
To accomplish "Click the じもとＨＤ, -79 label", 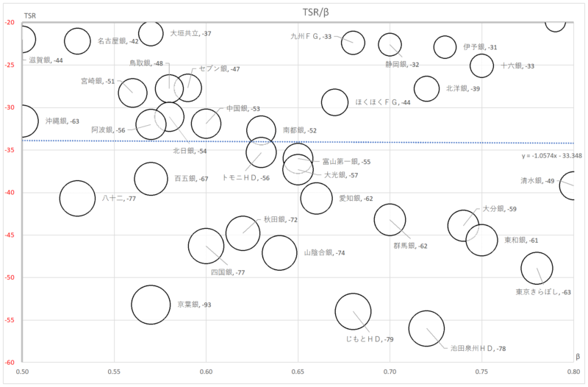I will point(370,339).
